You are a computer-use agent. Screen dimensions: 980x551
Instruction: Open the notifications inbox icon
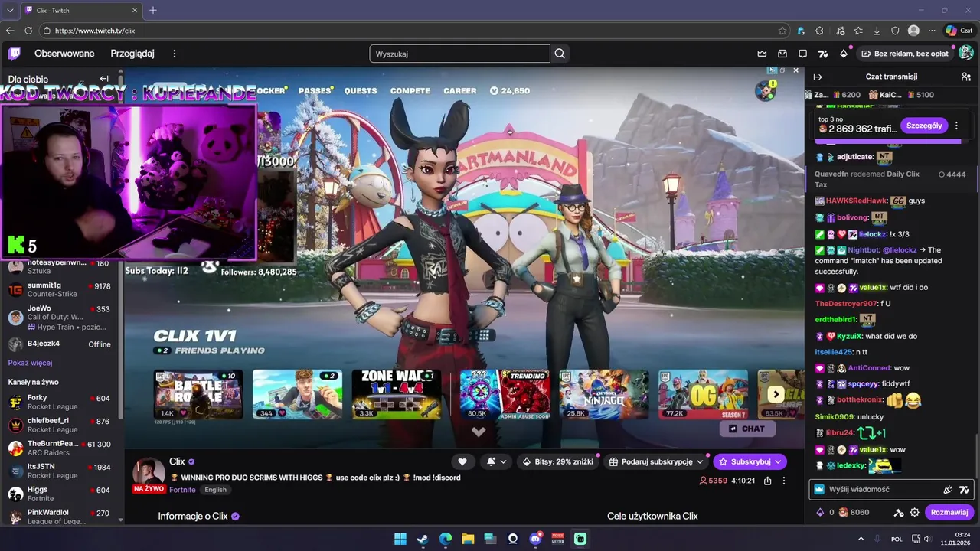(x=782, y=54)
